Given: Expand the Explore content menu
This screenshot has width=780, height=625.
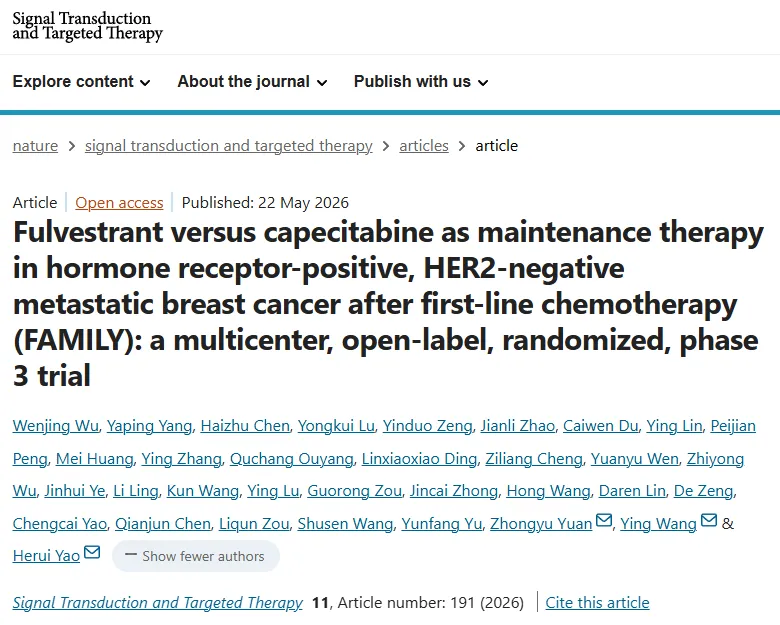Looking at the screenshot, I should click(x=81, y=82).
